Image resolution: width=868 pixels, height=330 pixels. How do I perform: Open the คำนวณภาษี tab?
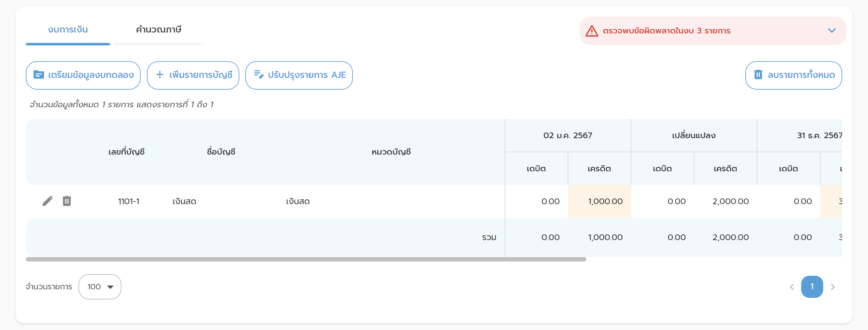click(158, 30)
